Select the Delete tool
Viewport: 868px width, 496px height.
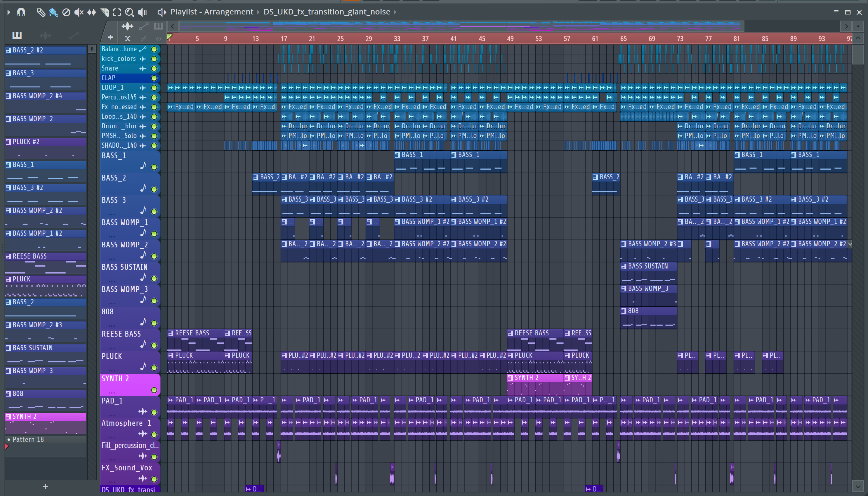66,13
